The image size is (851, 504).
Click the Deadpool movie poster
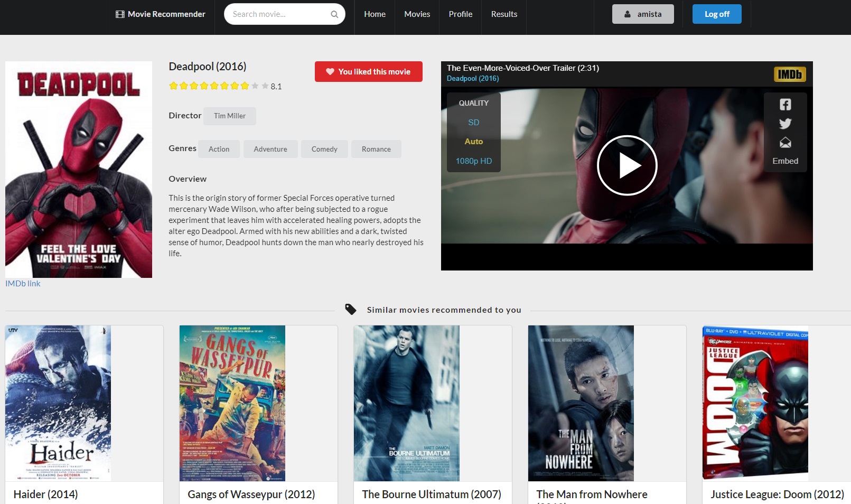(79, 170)
